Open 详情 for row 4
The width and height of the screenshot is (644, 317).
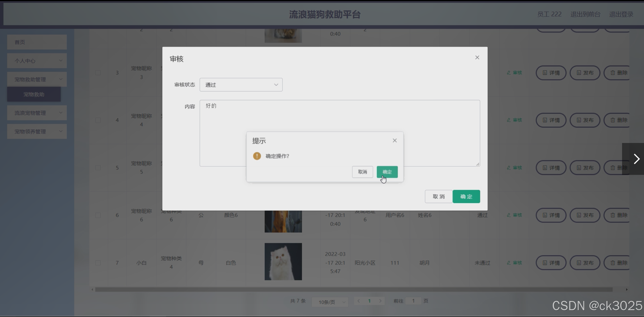coord(551,120)
